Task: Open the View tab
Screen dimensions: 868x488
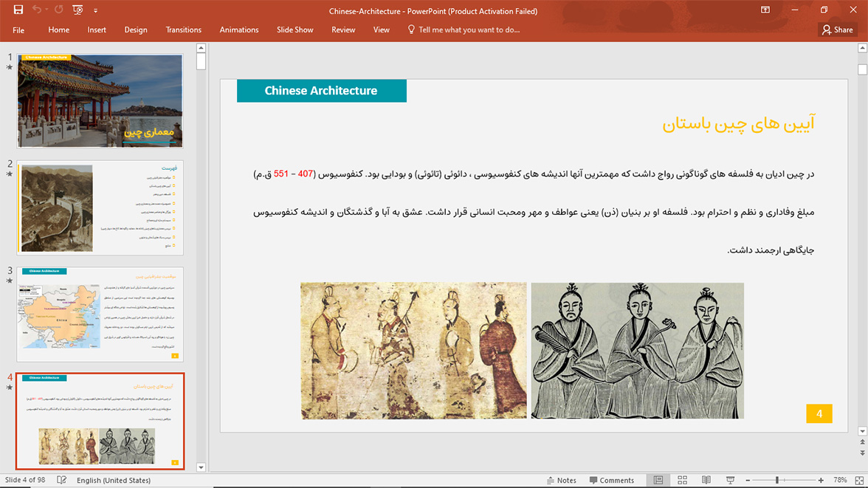Action: (382, 30)
